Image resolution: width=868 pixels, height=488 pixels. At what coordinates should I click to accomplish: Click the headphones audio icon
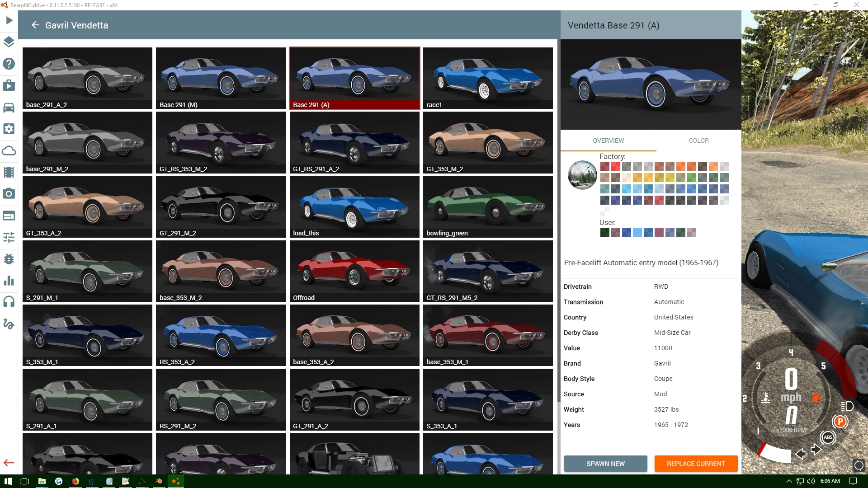click(9, 302)
